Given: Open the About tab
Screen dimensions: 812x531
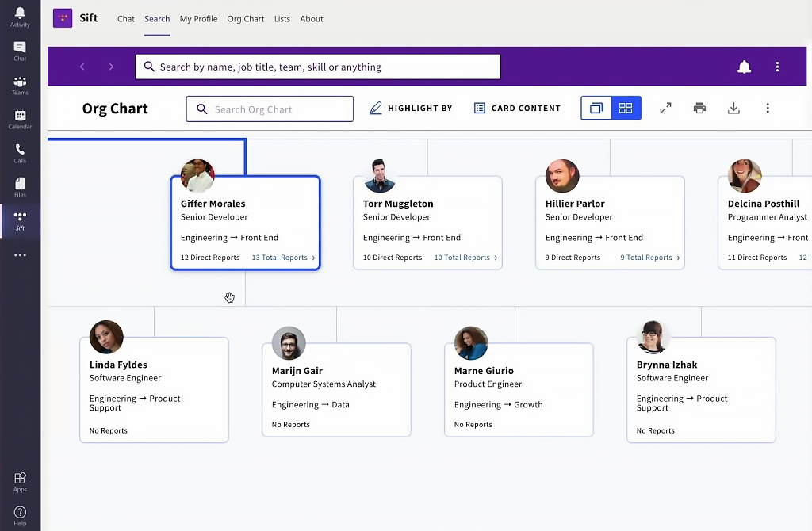Looking at the screenshot, I should point(311,19).
